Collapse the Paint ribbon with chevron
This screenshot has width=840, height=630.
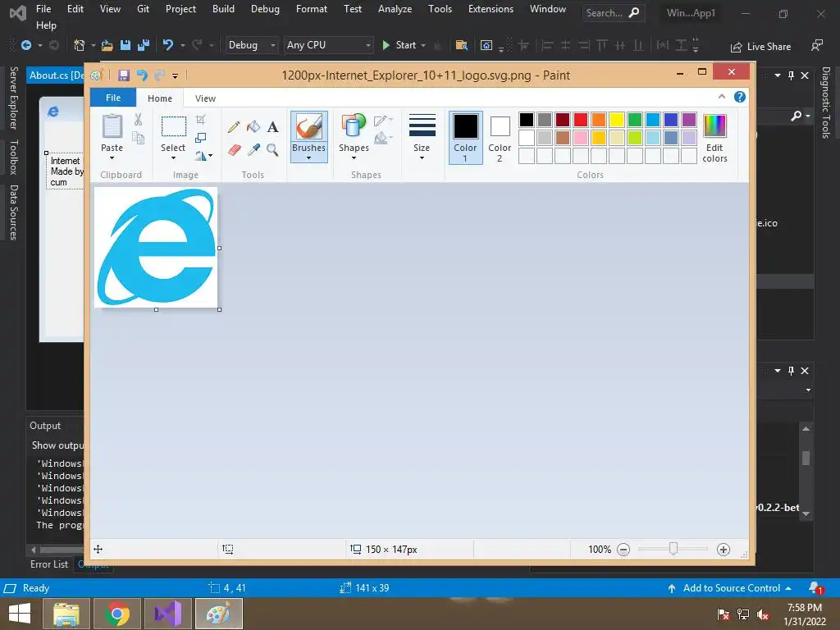(x=722, y=97)
